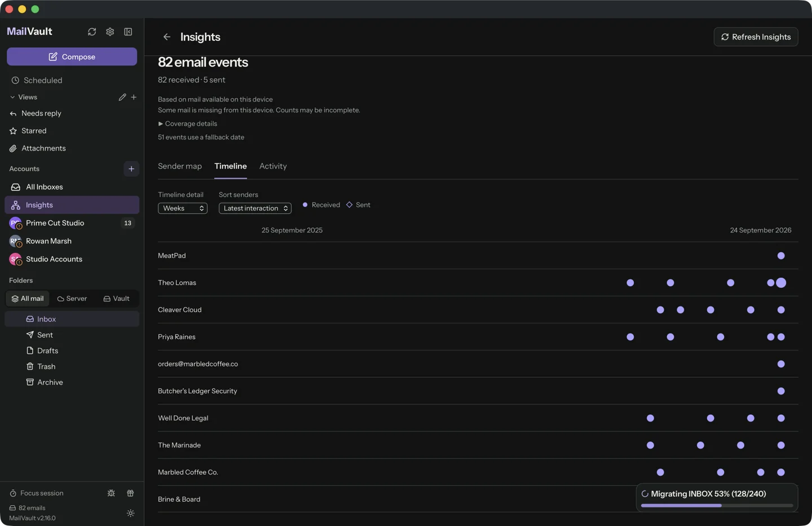The image size is (812, 526).
Task: Click the Migrating INBOX progress bar
Action: tap(717, 506)
